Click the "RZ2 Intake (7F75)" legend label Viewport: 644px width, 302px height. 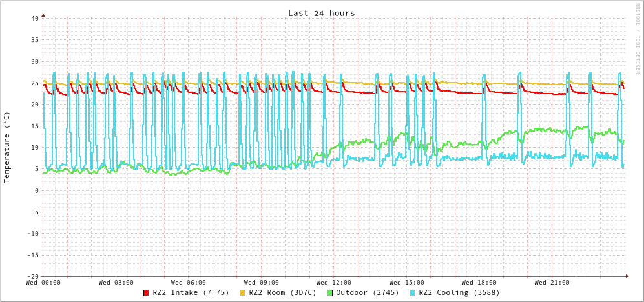[191, 292]
